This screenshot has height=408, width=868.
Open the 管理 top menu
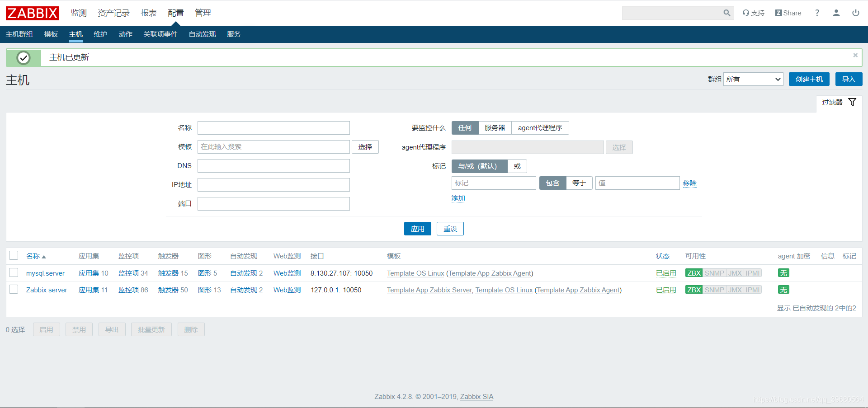pyautogui.click(x=203, y=13)
